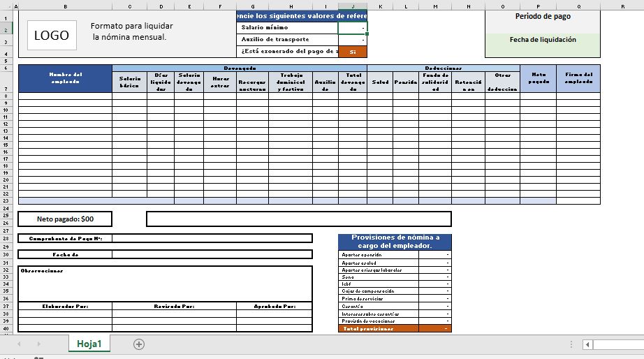Click the 'Deducciones' group header
The width and height of the screenshot is (644, 359).
(x=443, y=68)
